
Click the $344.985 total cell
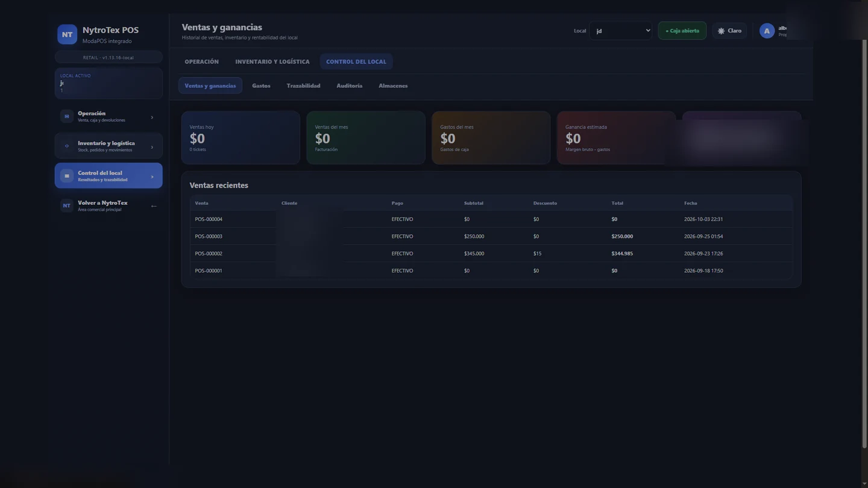pos(622,254)
